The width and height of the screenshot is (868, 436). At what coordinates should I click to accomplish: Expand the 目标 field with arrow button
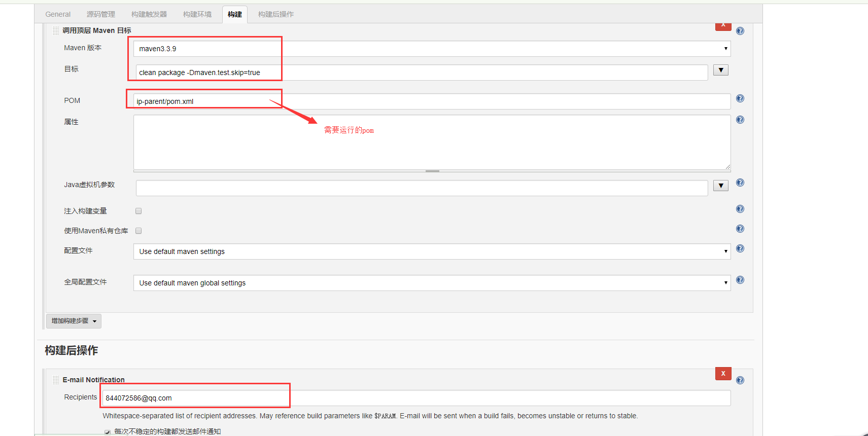coord(720,70)
